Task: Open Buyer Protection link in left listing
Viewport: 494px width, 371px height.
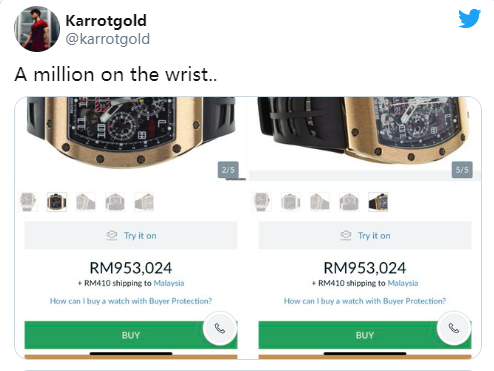Action: (131, 301)
